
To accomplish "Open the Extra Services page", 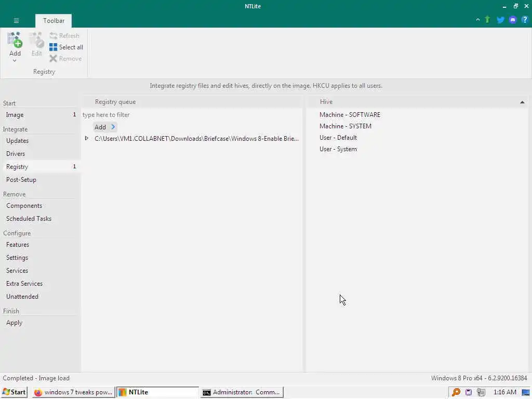I will [41, 284].
